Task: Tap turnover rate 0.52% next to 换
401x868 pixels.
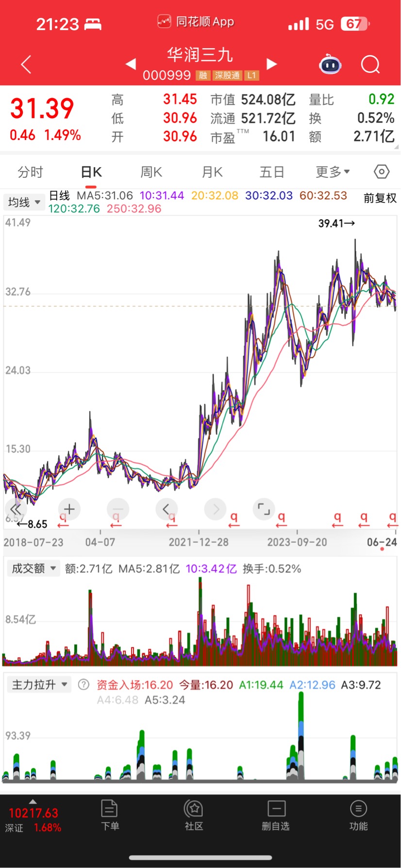Action: tap(376, 118)
